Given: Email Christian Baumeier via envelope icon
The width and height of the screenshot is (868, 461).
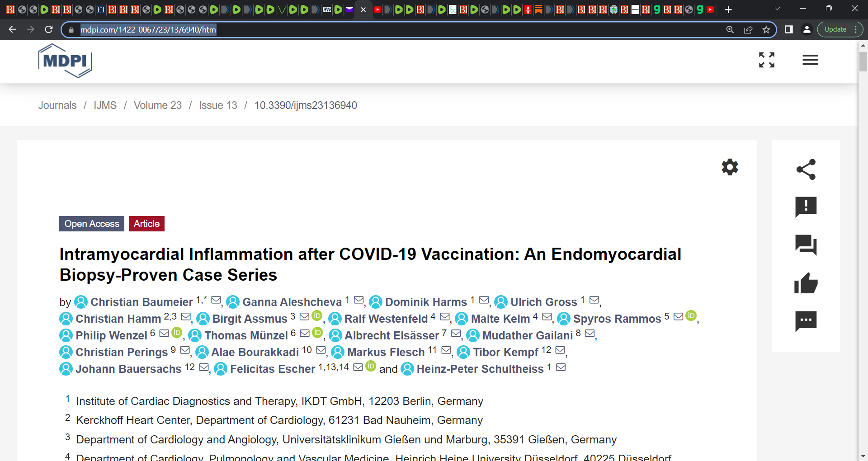Looking at the screenshot, I should (x=216, y=300).
